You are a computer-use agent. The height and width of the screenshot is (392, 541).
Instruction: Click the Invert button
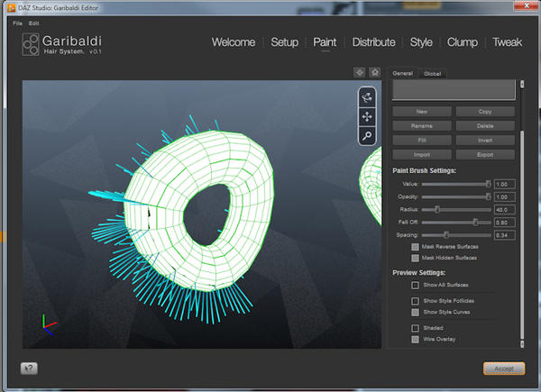(485, 141)
